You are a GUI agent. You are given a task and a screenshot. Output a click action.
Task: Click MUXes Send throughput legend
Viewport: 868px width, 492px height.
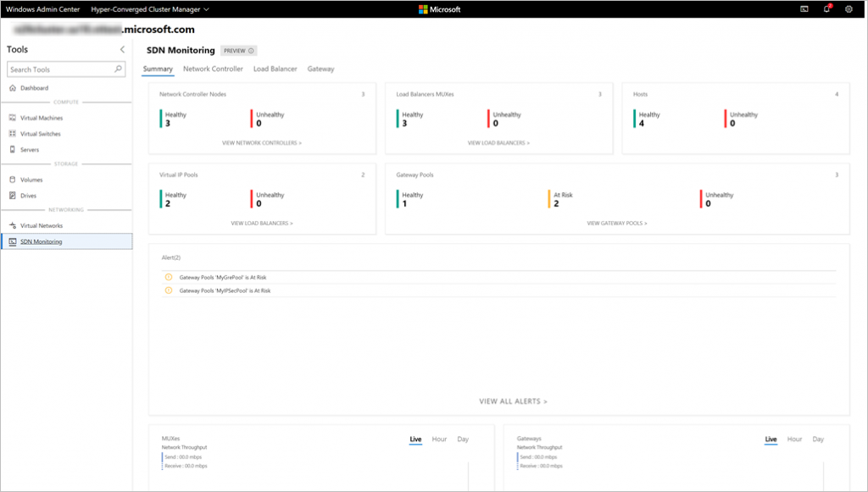click(183, 457)
